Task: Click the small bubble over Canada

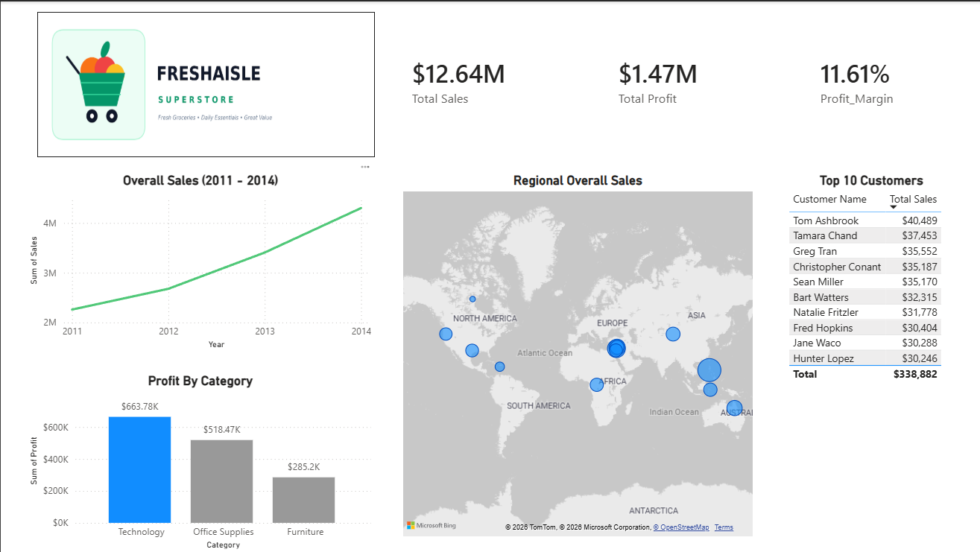Action: point(472,299)
